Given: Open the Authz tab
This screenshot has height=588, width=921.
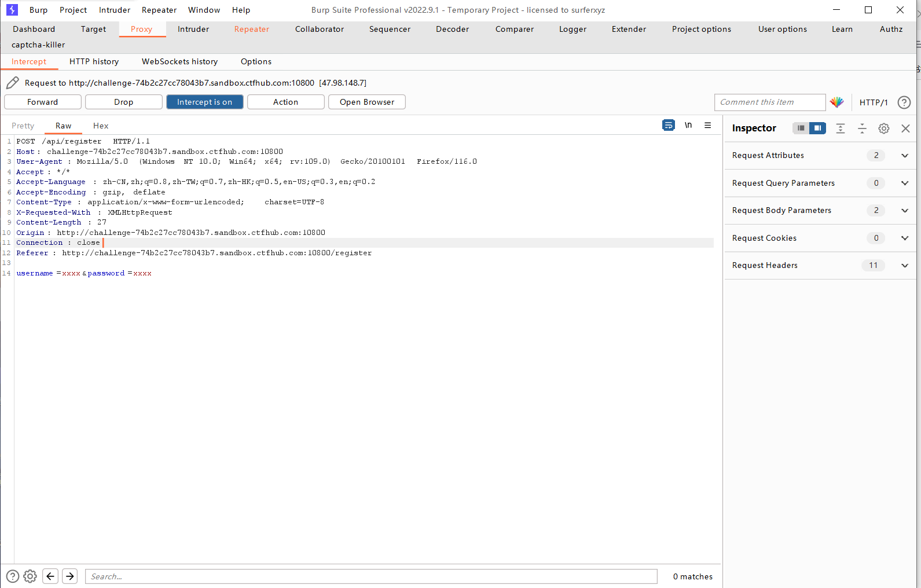Looking at the screenshot, I should tap(891, 29).
